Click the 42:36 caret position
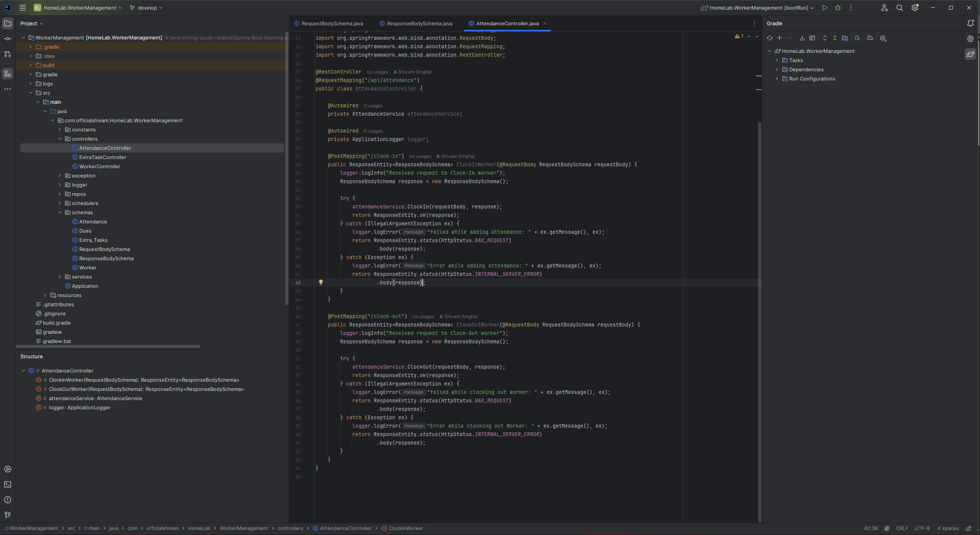The height and width of the screenshot is (535, 980). tap(871, 528)
